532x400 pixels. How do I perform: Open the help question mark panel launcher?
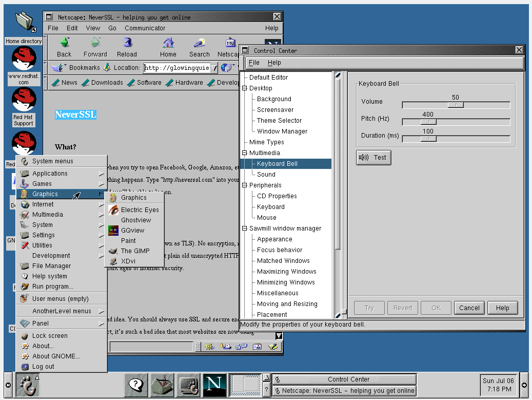(x=136, y=385)
